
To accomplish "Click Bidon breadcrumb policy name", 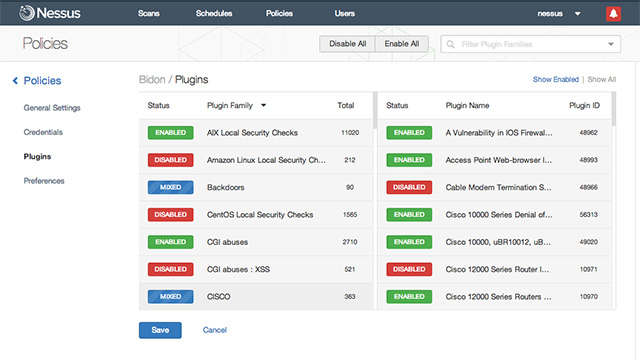I will tap(152, 79).
